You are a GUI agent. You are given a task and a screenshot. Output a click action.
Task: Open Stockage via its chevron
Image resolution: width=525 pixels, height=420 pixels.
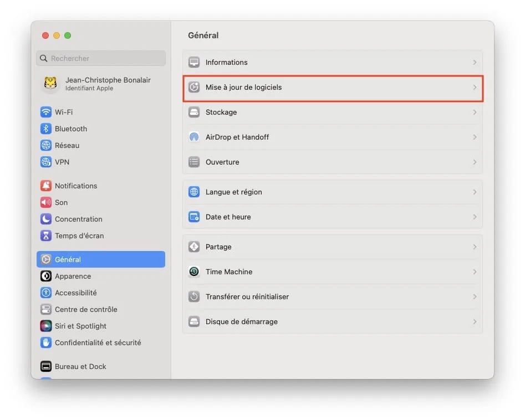pyautogui.click(x=475, y=112)
